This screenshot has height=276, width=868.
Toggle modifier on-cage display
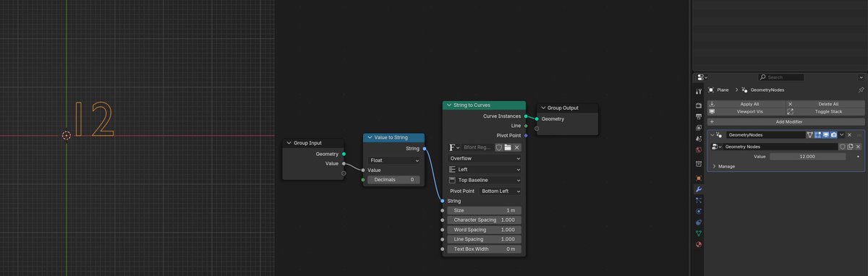tap(810, 135)
